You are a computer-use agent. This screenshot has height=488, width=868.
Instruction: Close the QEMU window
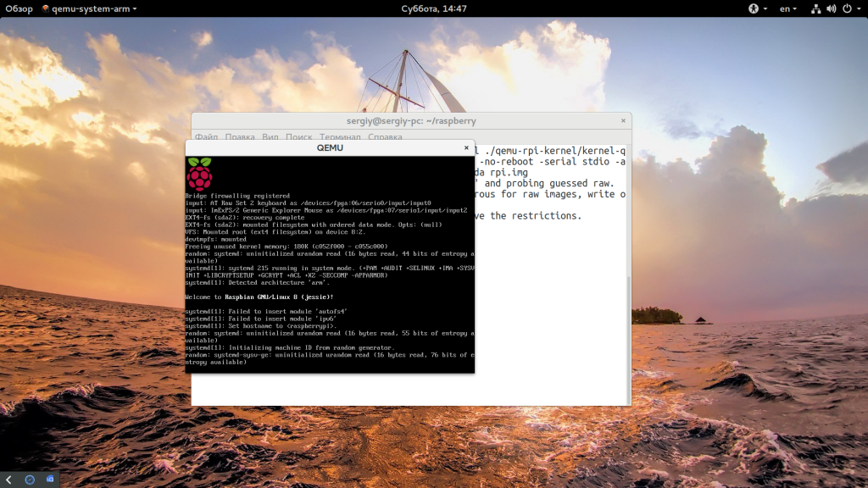pos(466,147)
